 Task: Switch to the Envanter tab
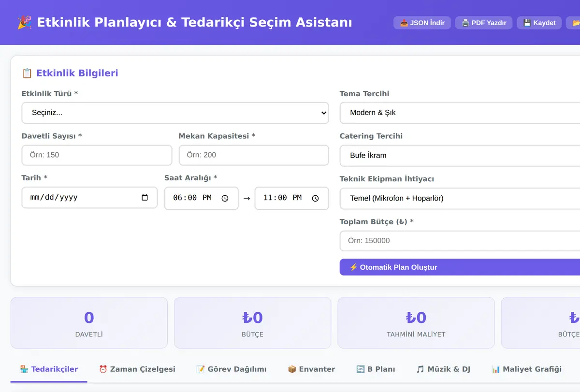[x=311, y=369]
